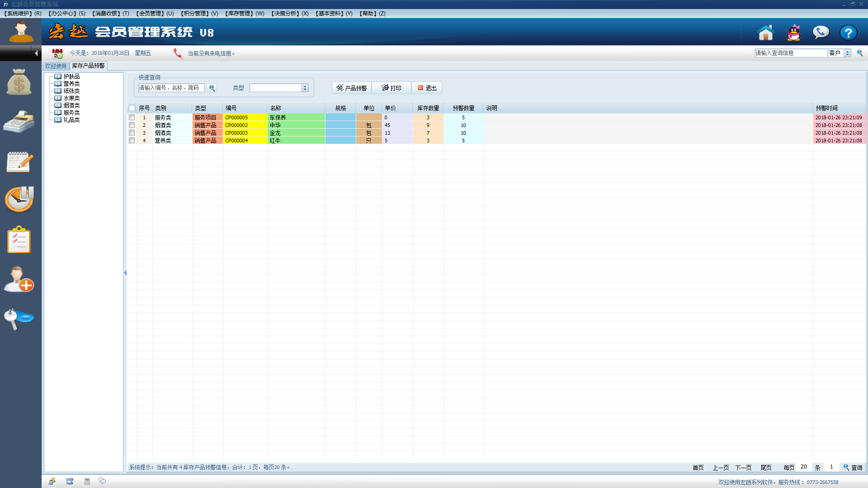Select 烟酒类 in the category tree
868x488 pixels.
tap(71, 105)
